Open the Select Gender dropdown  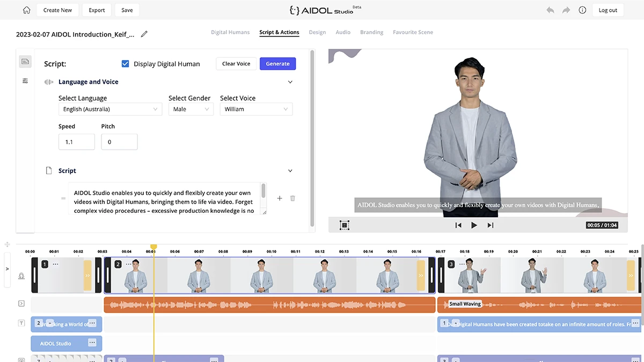coord(191,109)
